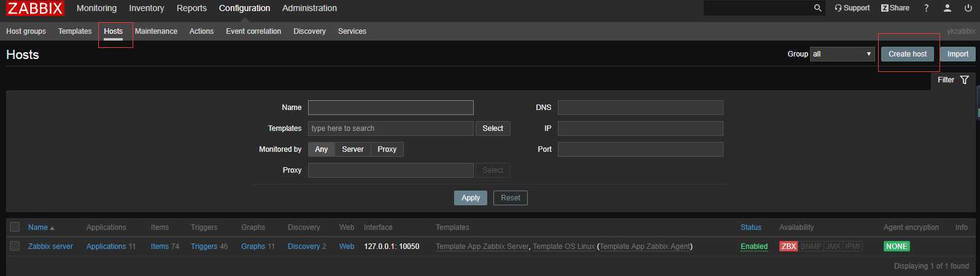Set Monitored by to Proxy

point(387,149)
